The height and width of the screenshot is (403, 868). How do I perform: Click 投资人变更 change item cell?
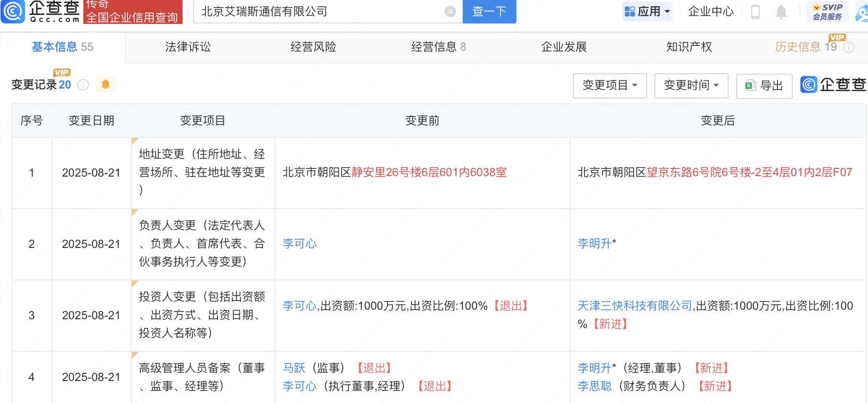203,315
